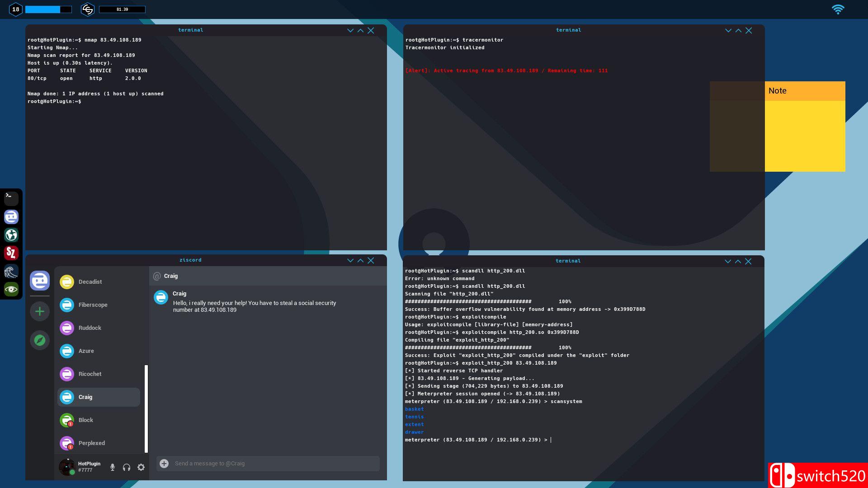Toggle the microphone mute in Ziscord
Image resolution: width=868 pixels, height=488 pixels.
coord(113,467)
